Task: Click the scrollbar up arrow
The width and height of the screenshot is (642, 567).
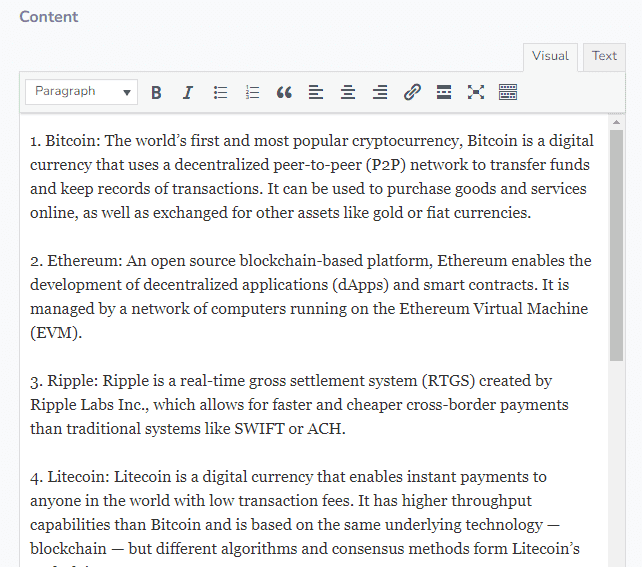Action: click(x=616, y=122)
